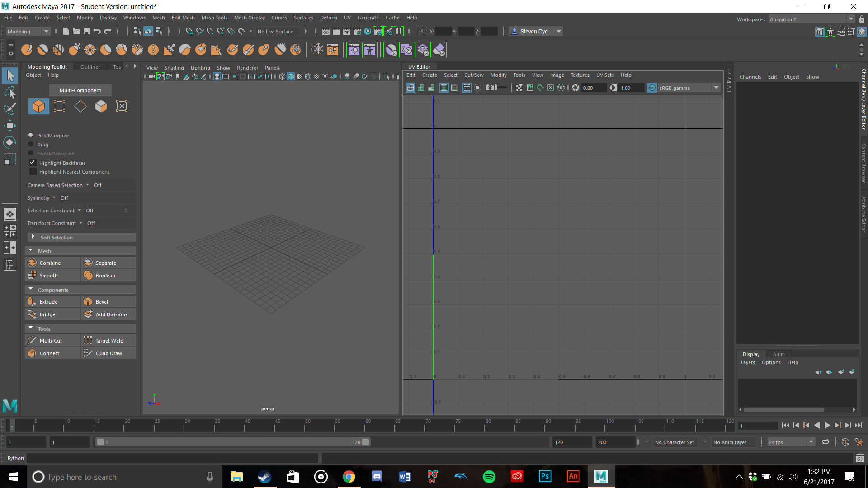This screenshot has width=868, height=488.
Task: Click the Redo arrow icon
Action: [108, 31]
